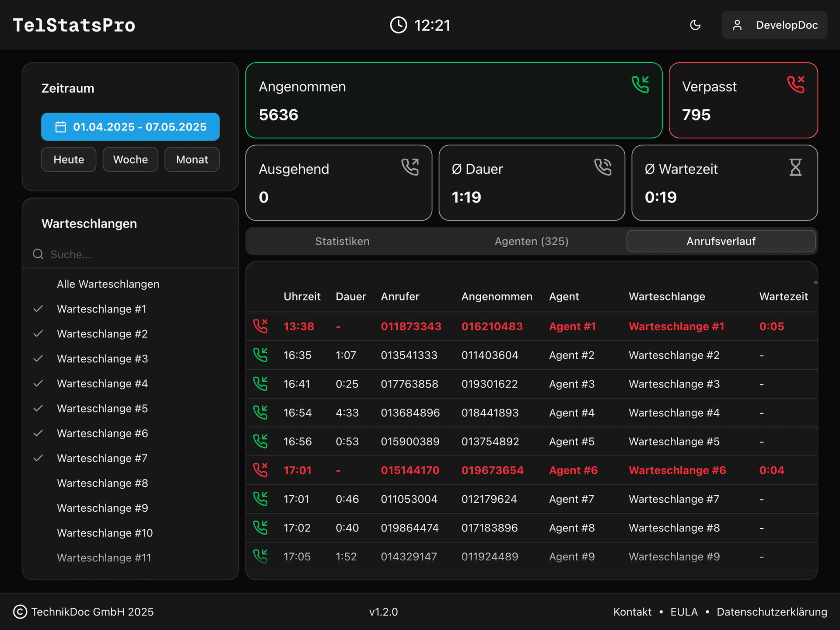Click missed call icon on Verpasst card
This screenshot has height=630, width=840.
[x=796, y=84]
